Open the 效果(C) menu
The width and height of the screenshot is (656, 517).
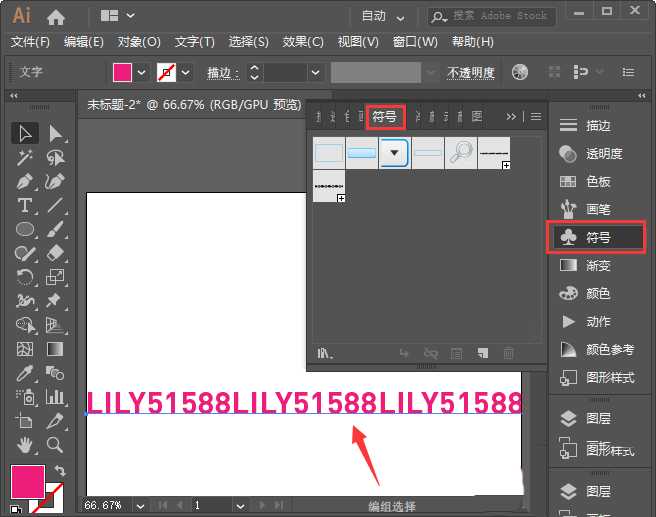(x=303, y=42)
